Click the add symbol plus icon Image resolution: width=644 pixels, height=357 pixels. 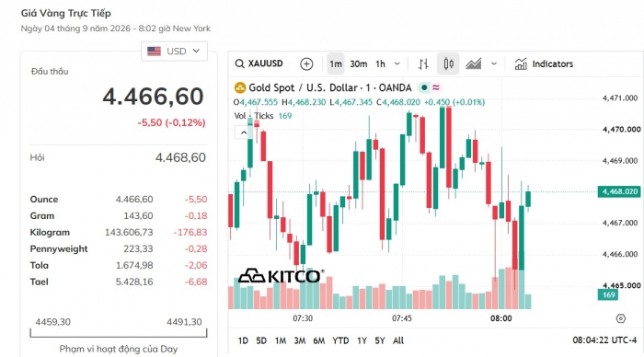tap(306, 64)
